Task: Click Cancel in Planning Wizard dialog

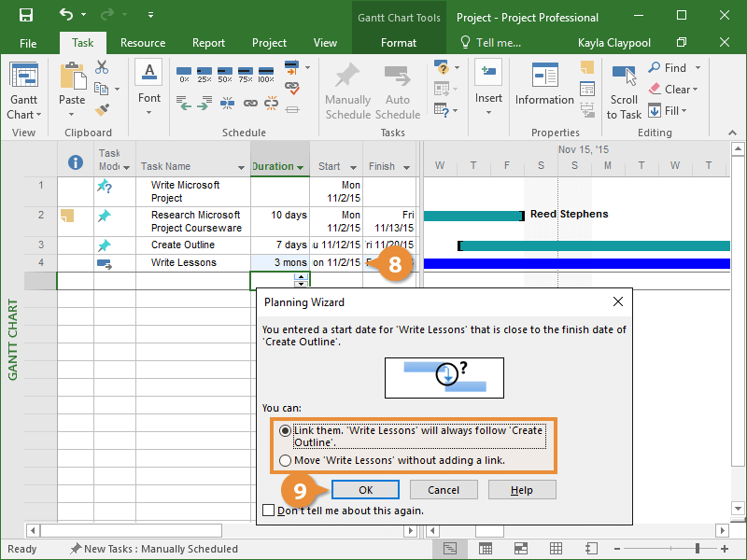Action: pyautogui.click(x=443, y=490)
